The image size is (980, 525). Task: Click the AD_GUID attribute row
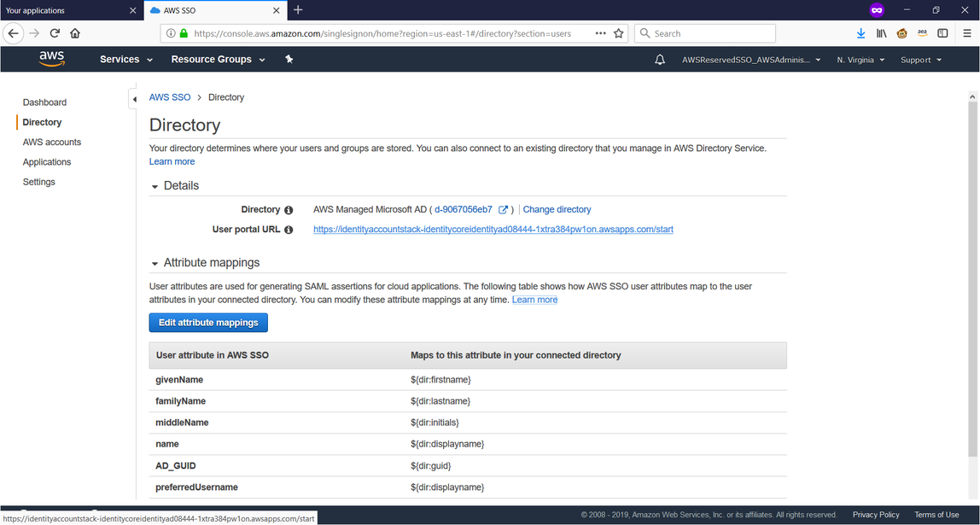[x=468, y=465]
